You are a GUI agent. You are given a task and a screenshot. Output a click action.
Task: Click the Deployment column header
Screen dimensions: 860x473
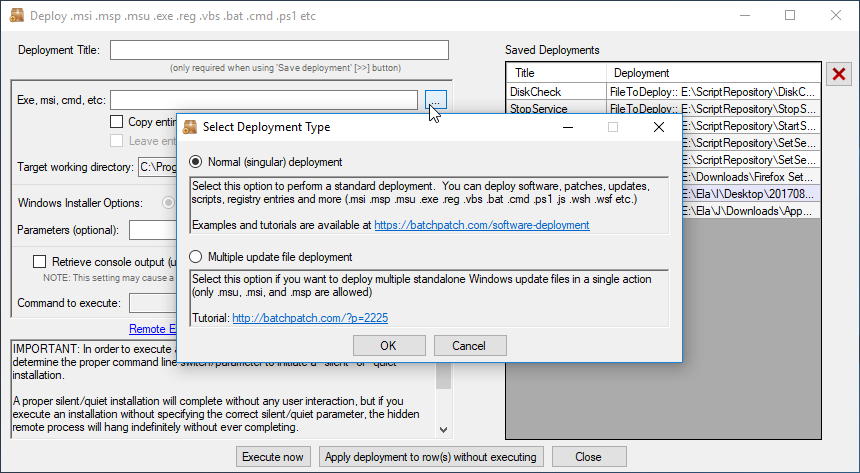(714, 73)
